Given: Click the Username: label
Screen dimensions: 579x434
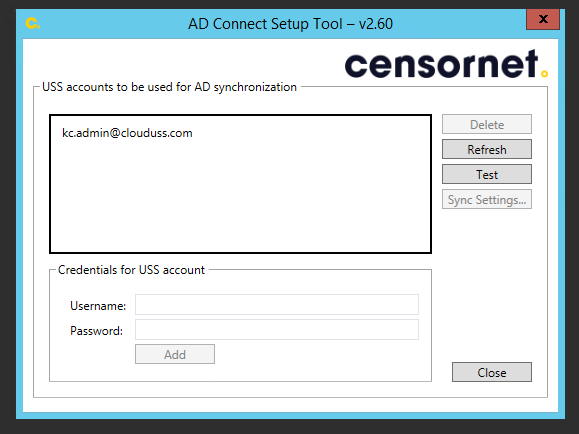Looking at the screenshot, I should click(x=98, y=306).
